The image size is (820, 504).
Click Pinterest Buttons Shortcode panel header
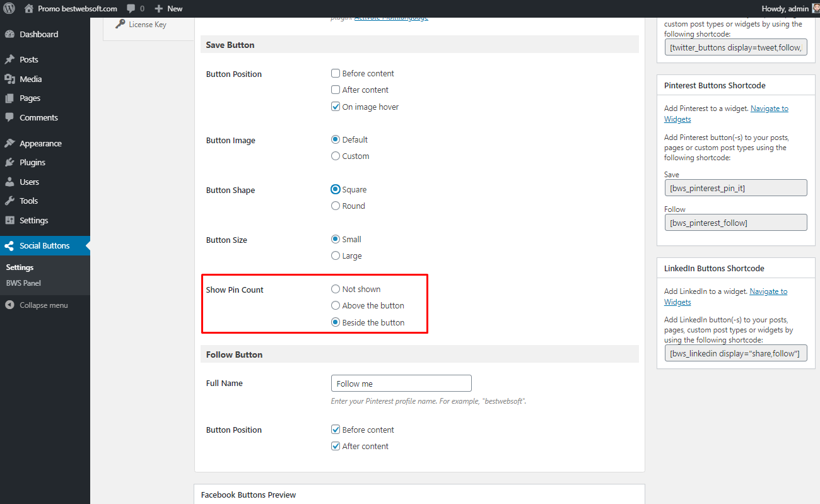[735, 85]
